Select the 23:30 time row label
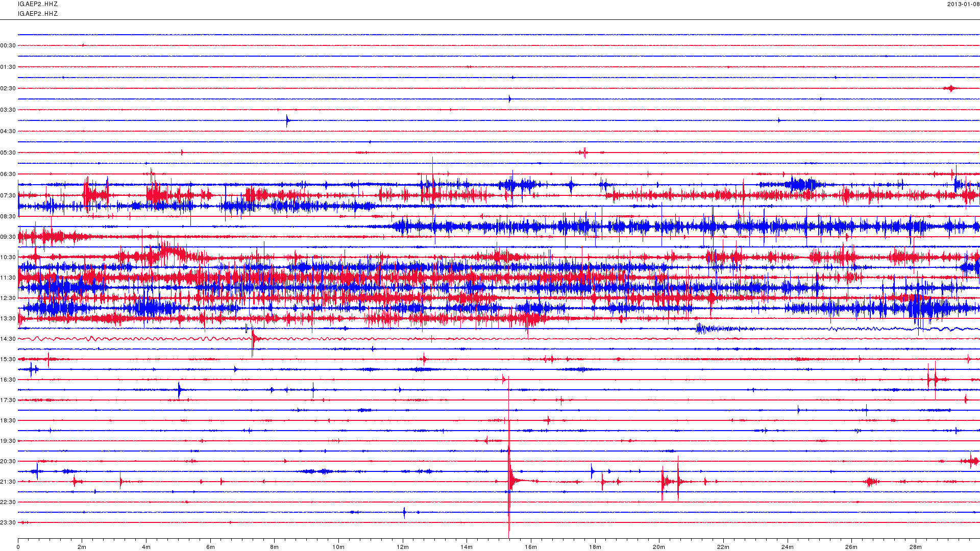This screenshot has height=551, width=980. tap(8, 522)
